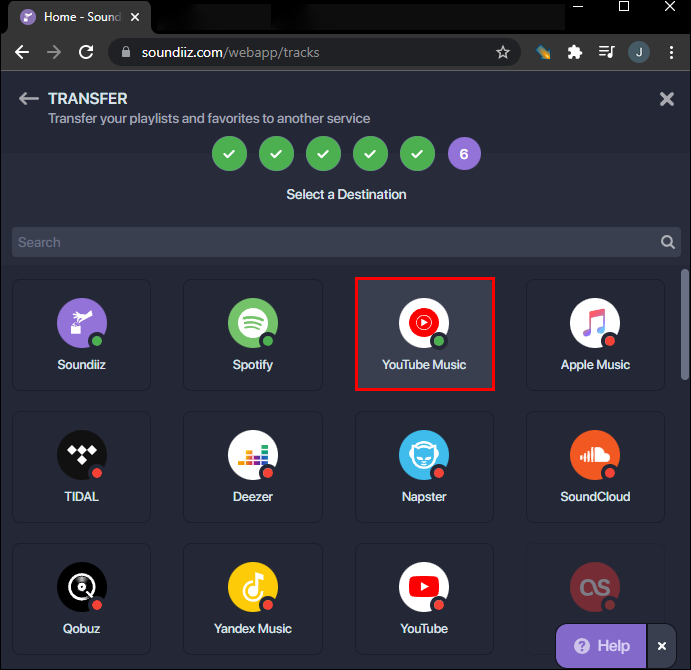Choose Deezer as destination

pos(253,466)
